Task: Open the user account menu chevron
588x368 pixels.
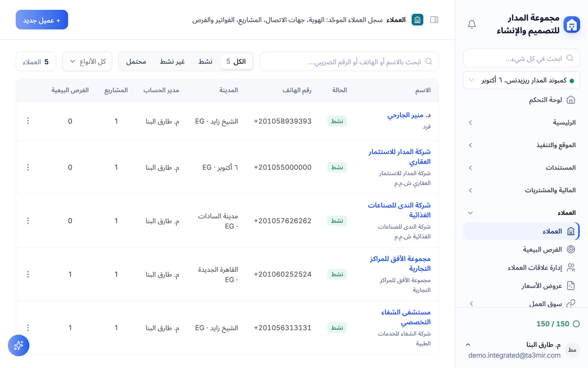Action: 467,345
